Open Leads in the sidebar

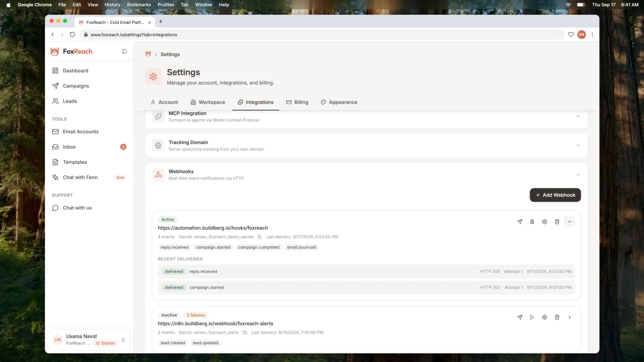pyautogui.click(x=89, y=101)
